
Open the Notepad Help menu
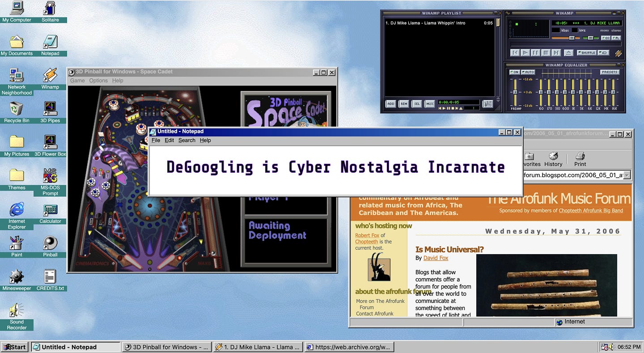click(x=205, y=140)
